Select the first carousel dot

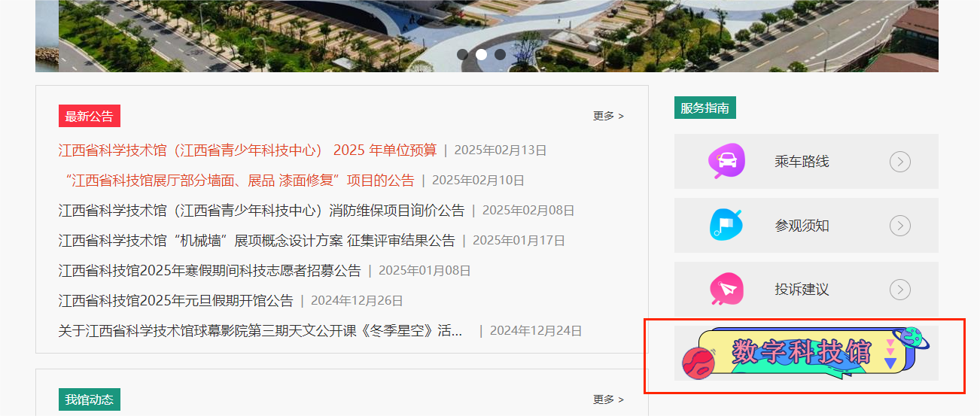pos(462,54)
